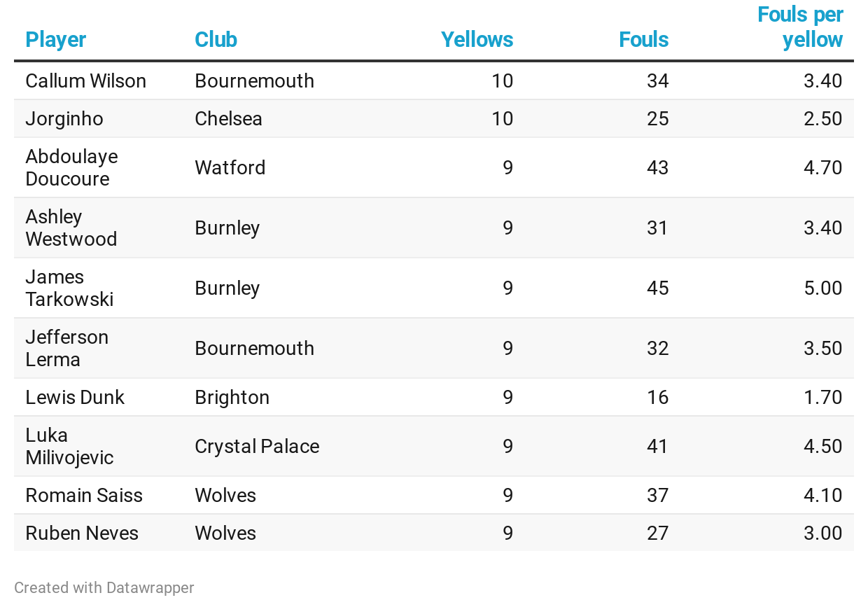
Task: Click the Player column header
Action: coord(56,40)
